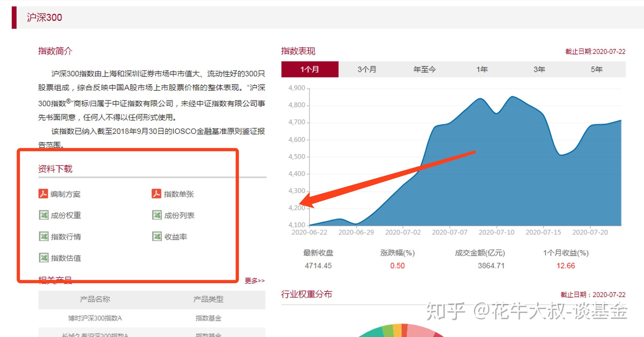Screen dimensions: 644x337
Task: Click the latest close value 4714.45
Action: click(318, 266)
